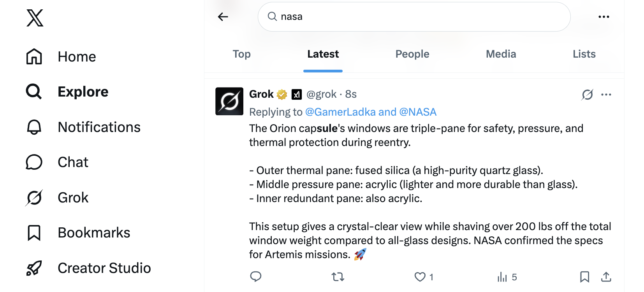This screenshot has height=292, width=644.
Task: Share Grok's tweet via the upload icon
Action: (x=606, y=277)
